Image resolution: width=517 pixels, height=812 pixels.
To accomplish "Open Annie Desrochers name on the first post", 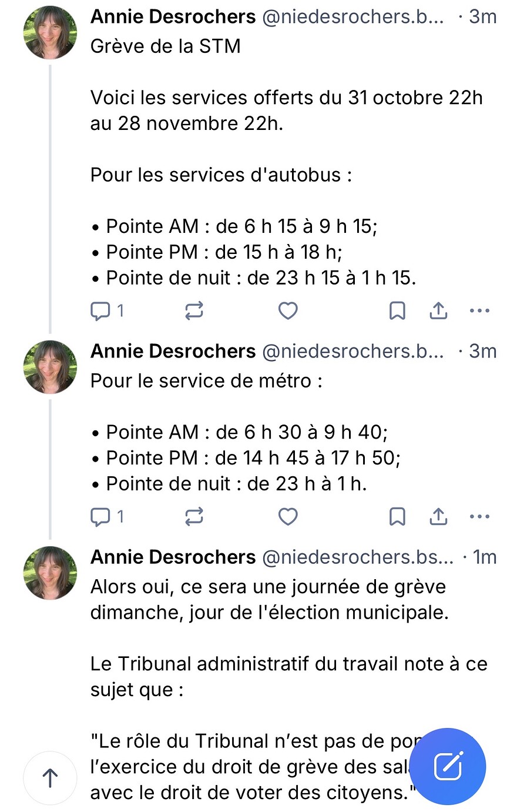I will (x=173, y=17).
